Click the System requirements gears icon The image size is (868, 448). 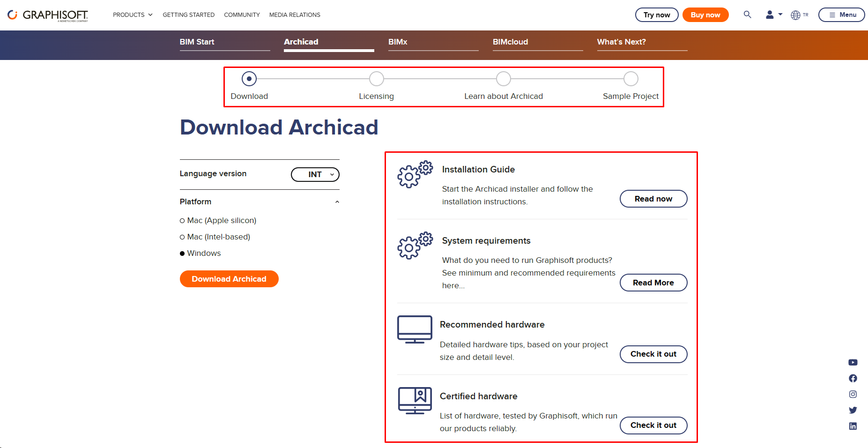pos(415,246)
